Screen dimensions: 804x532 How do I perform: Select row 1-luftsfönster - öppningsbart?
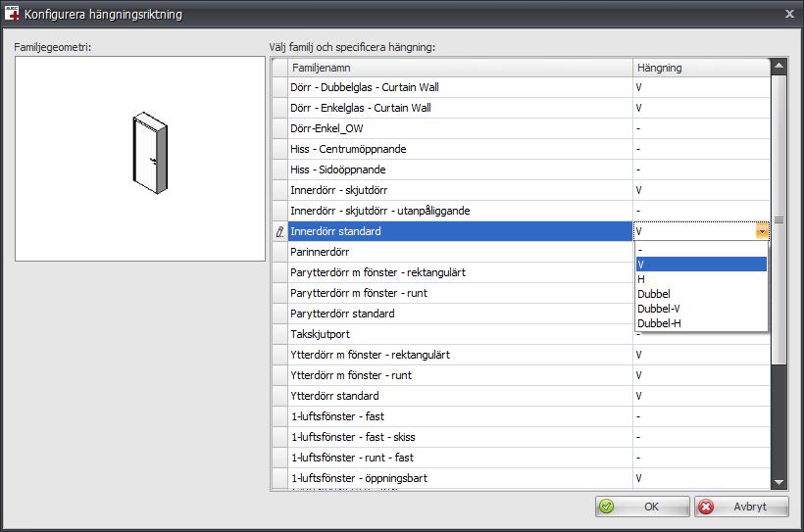coord(460,478)
